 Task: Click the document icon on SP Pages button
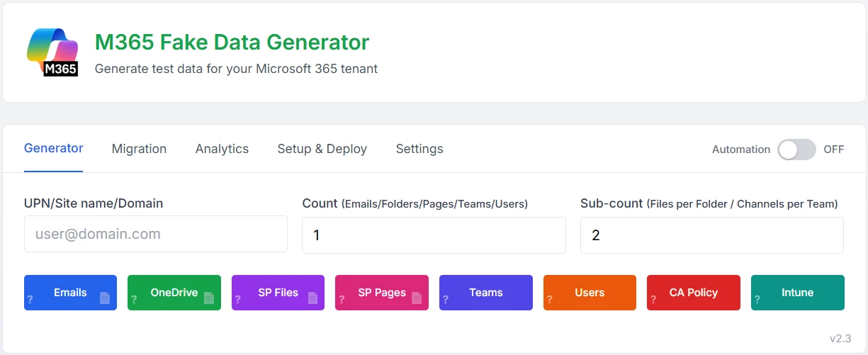coord(417,298)
